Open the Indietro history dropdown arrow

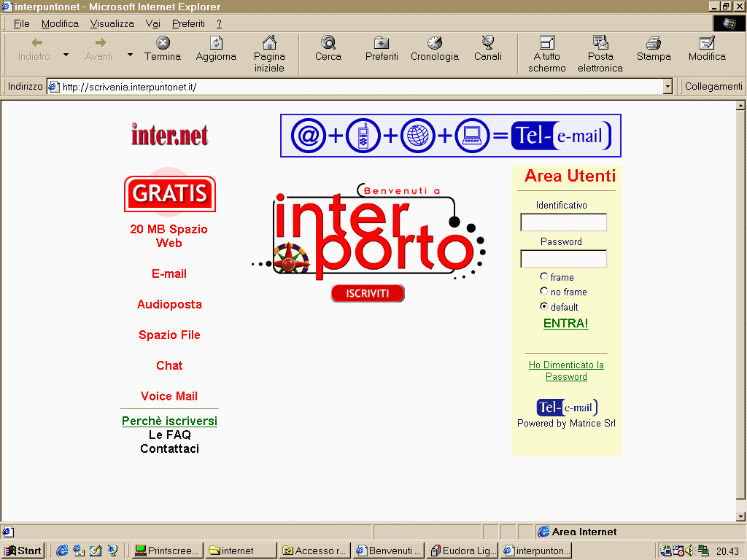click(66, 55)
